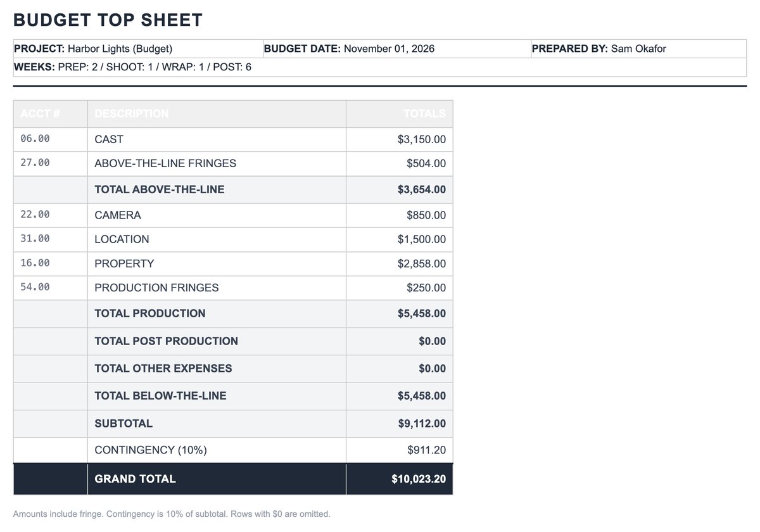Image resolution: width=760 pixels, height=532 pixels.
Task: Click the $504.00 amount
Action: click(426, 163)
